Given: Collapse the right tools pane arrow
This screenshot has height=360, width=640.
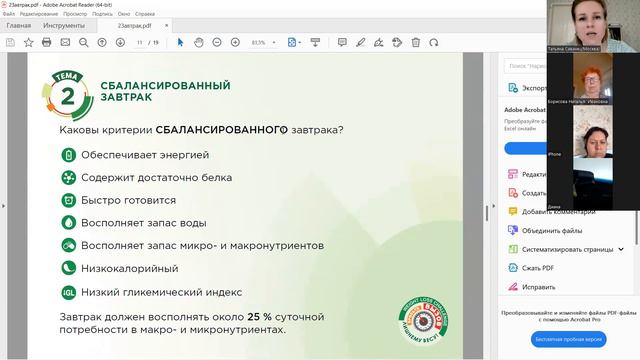Looking at the screenshot, I should [x=493, y=206].
